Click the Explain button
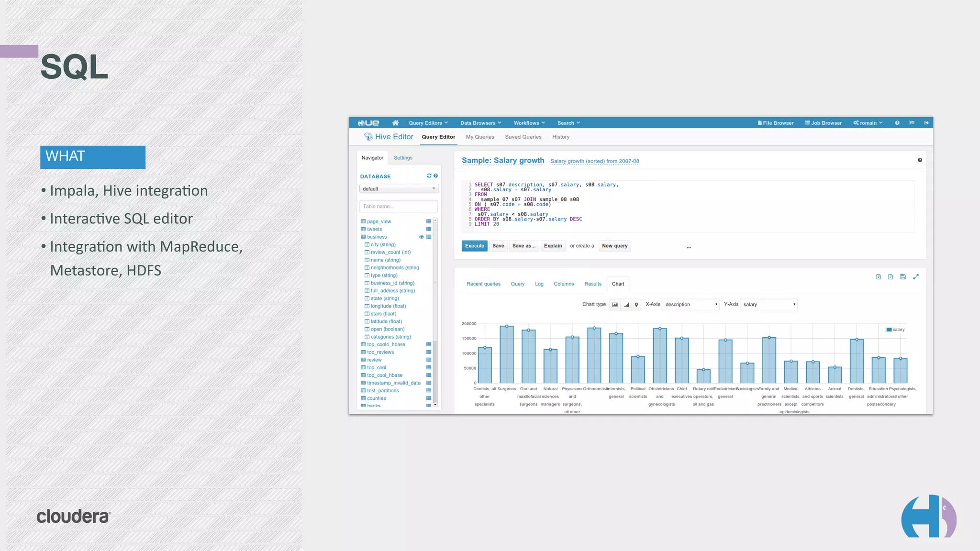Viewport: 980px width, 551px height. [553, 246]
